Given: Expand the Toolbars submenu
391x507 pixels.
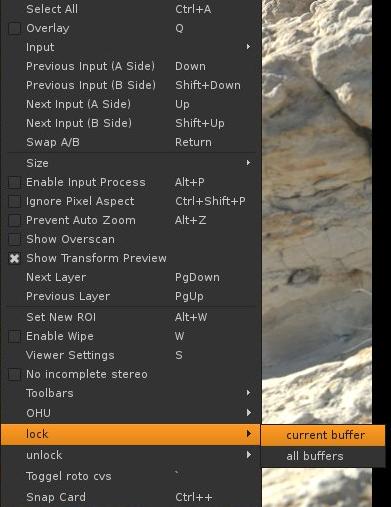Looking at the screenshot, I should point(130,393).
